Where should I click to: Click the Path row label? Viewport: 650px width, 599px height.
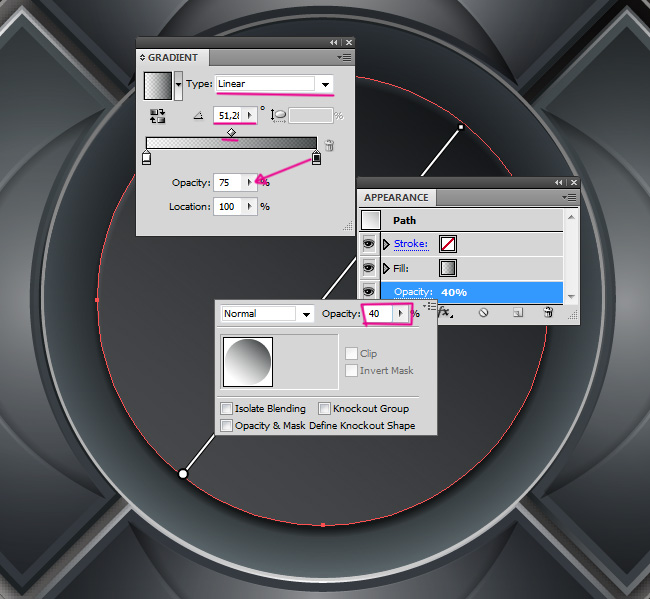405,221
